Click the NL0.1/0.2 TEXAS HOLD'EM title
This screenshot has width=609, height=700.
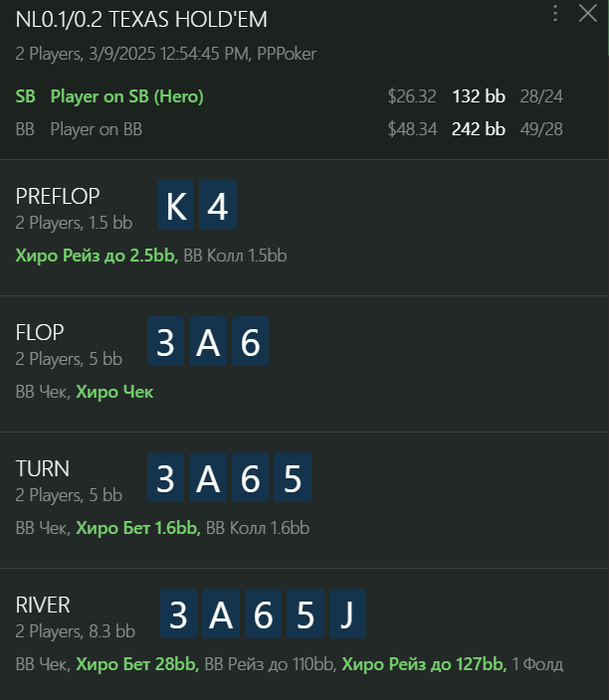[x=141, y=20]
